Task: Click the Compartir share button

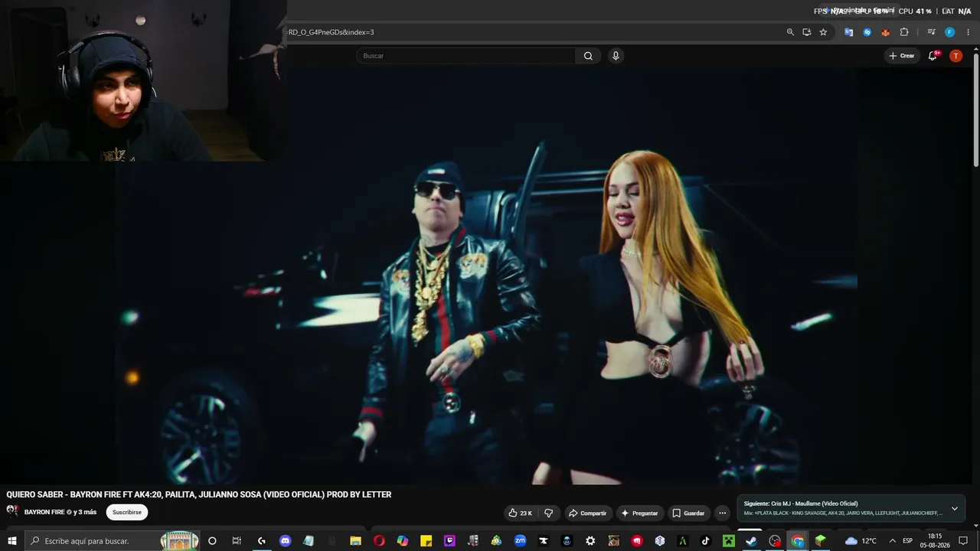Action: pos(587,513)
